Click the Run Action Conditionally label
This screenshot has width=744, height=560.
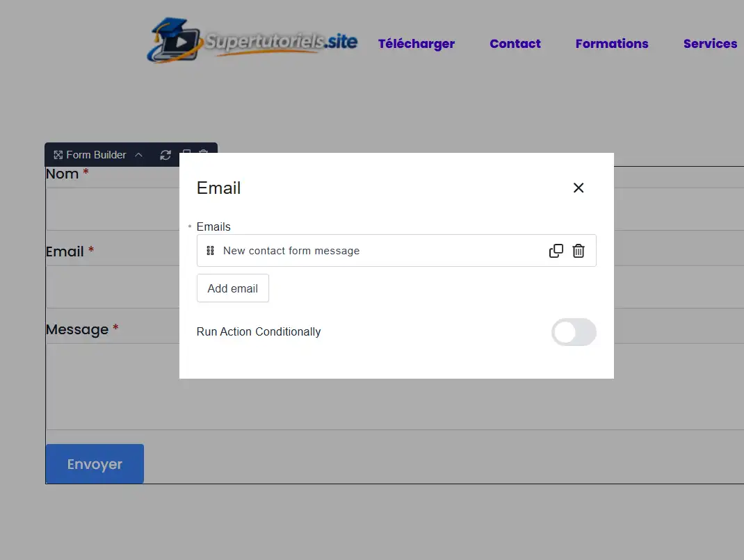259,331
